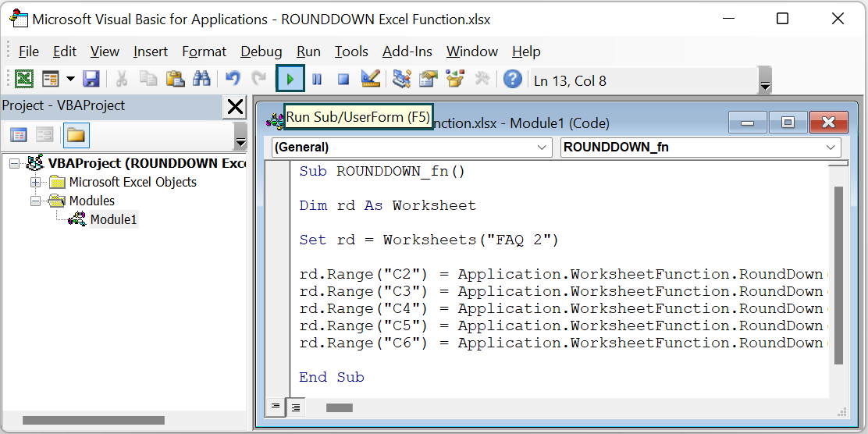Click the Project pane horizontal scrollbar thumb
The image size is (868, 434).
point(92,422)
